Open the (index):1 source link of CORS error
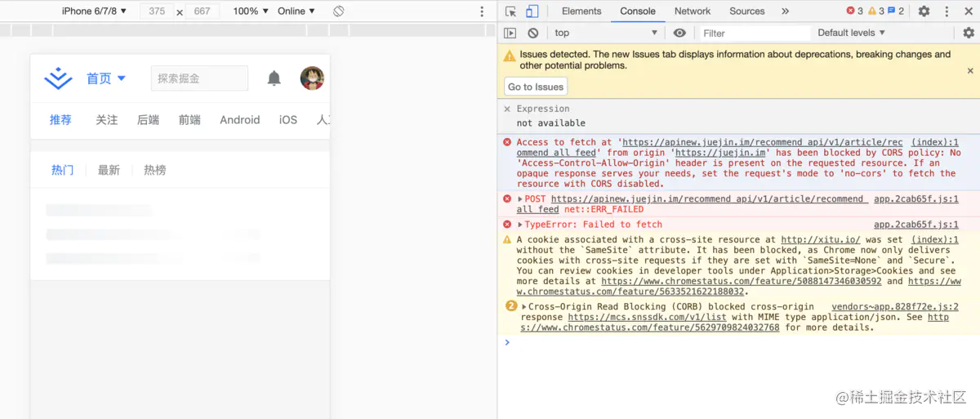The width and height of the screenshot is (980, 419). tap(935, 142)
